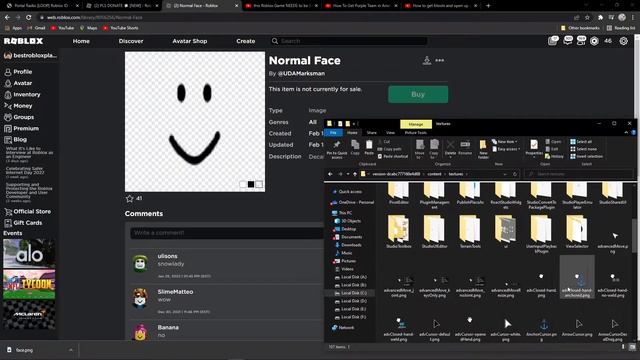This screenshot has width=640, height=360.
Task: Reload the browser page
Action: (x=29, y=18)
